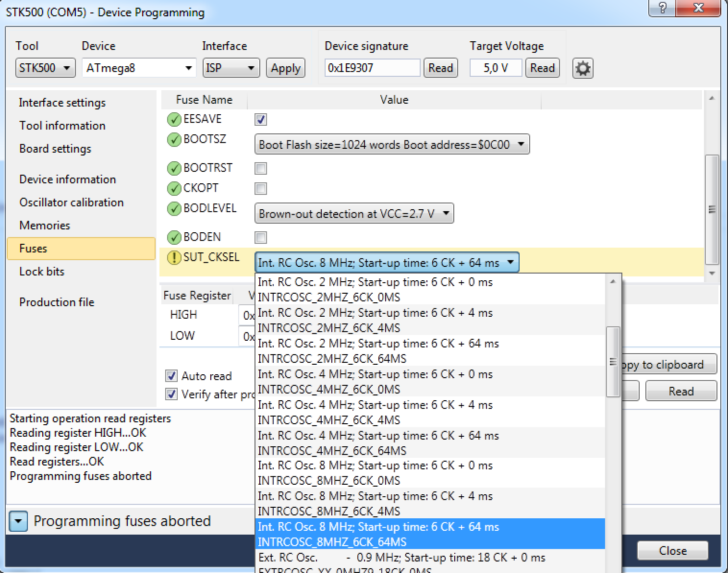Open Tool information page
The width and height of the screenshot is (728, 573).
pos(62,126)
